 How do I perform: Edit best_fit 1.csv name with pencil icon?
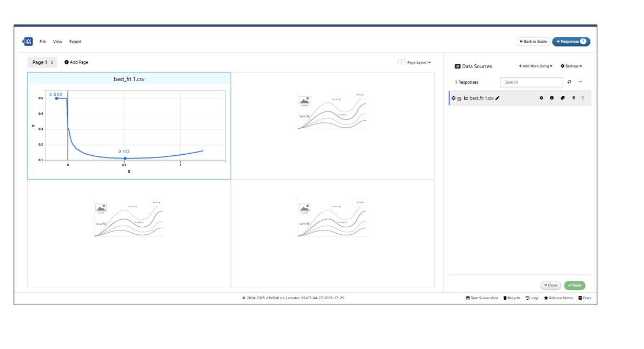tap(498, 98)
